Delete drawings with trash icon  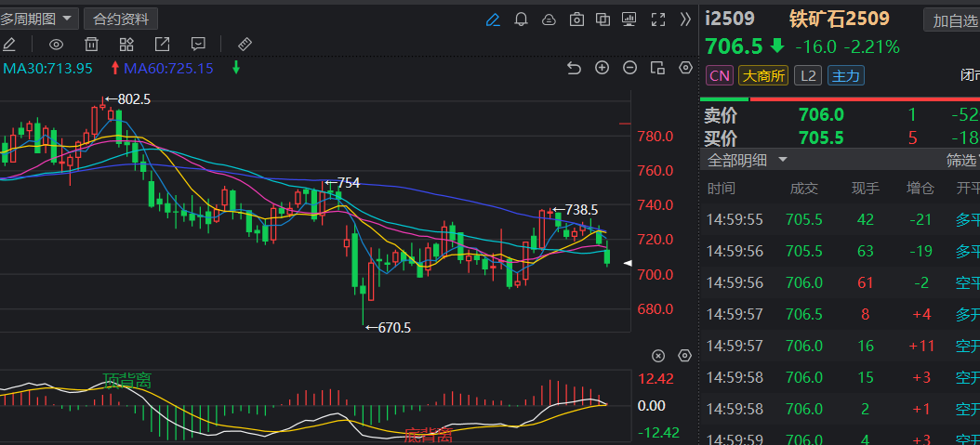92,45
